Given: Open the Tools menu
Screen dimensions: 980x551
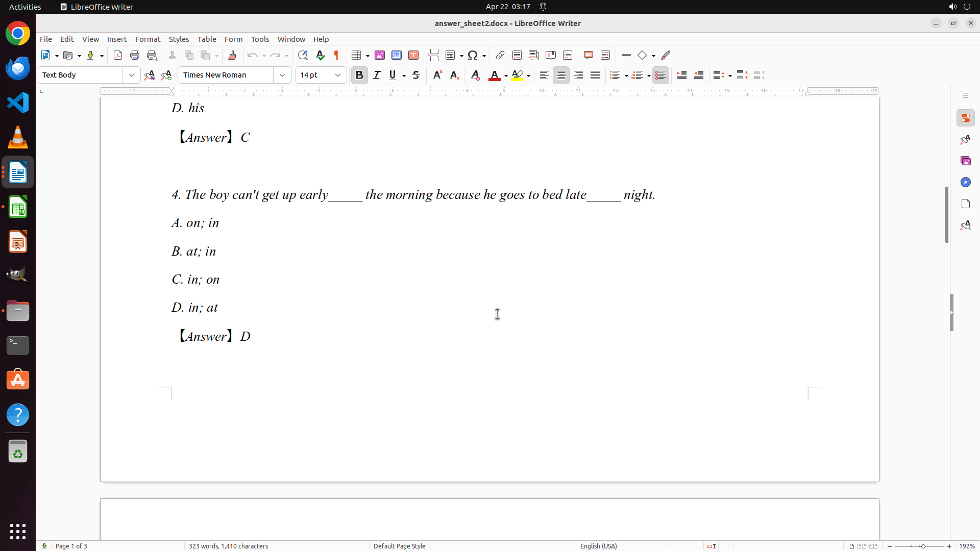Looking at the screenshot, I should pos(260,39).
